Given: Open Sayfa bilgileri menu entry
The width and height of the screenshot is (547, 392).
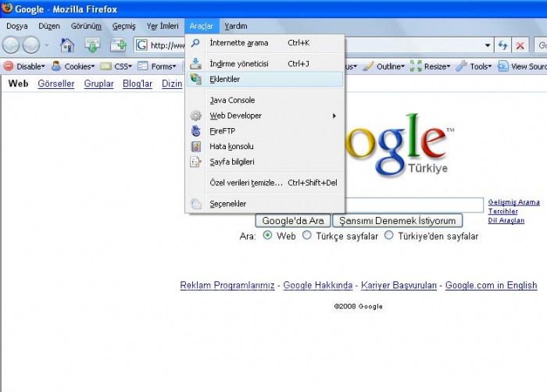Looking at the screenshot, I should click(232, 162).
